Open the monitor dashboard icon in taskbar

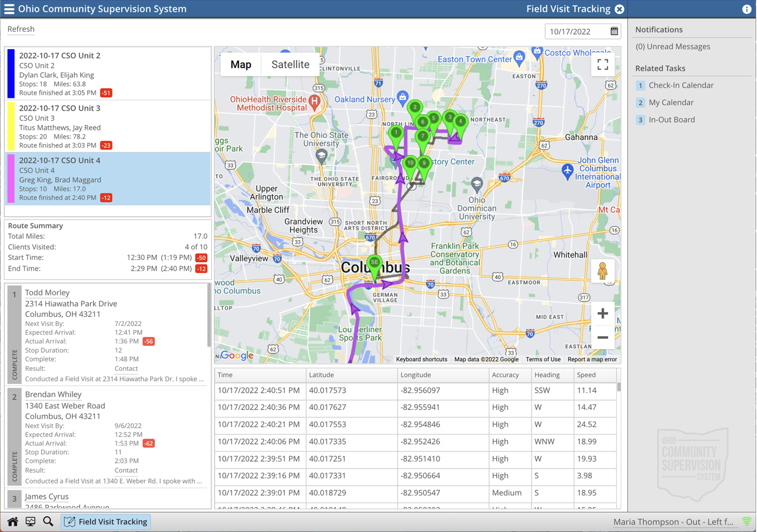(x=30, y=522)
